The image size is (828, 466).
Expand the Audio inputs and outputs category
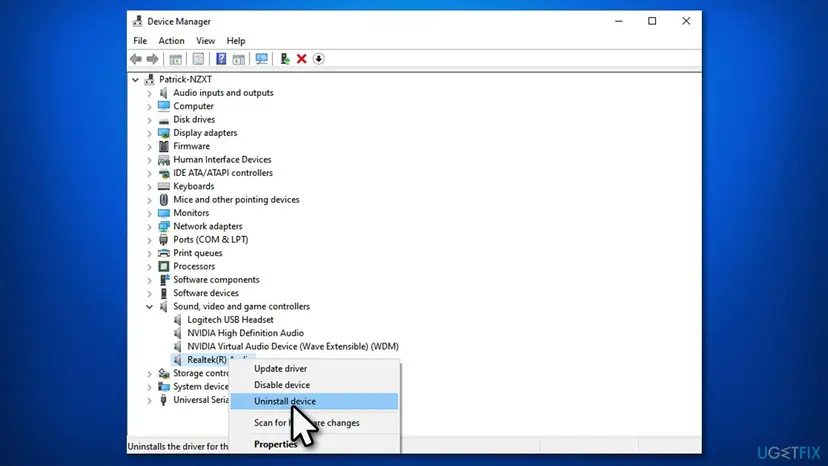pos(149,94)
